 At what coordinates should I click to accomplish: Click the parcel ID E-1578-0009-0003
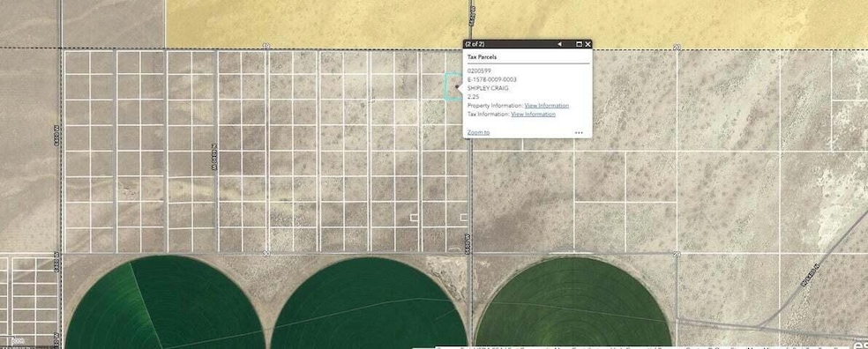coord(492,79)
